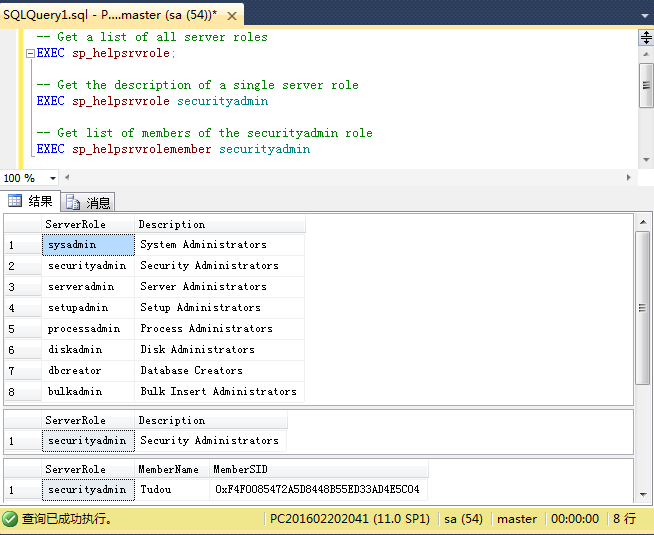The image size is (654, 535).
Task: Collapse the EXEC sp_helpsrvrole code block
Action: [x=30, y=53]
